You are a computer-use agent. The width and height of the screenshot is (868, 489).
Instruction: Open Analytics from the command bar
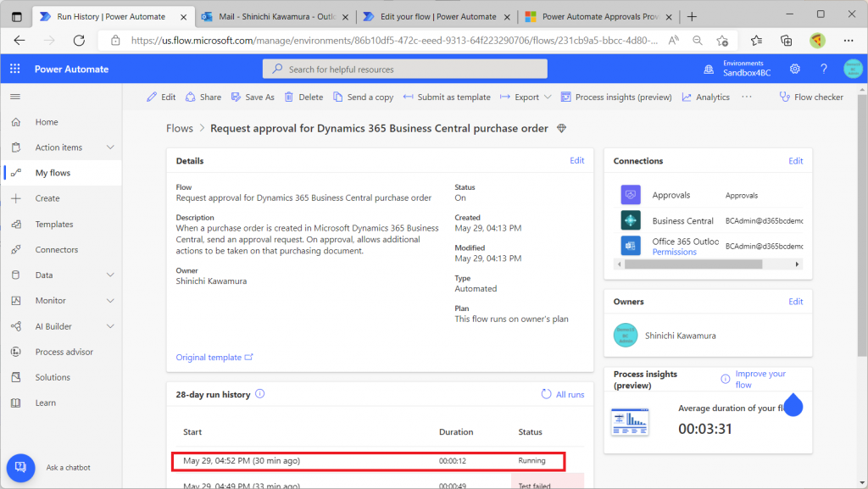coord(706,97)
